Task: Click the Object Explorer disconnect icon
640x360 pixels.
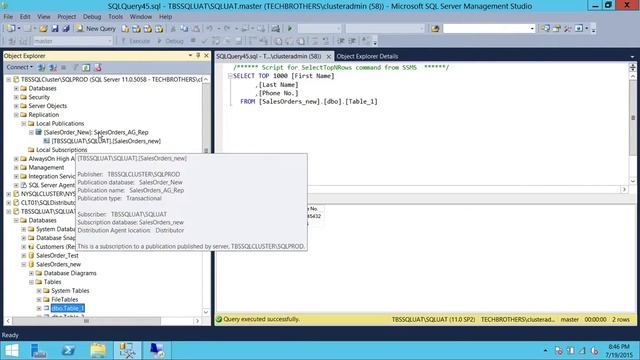Action: click(x=53, y=67)
